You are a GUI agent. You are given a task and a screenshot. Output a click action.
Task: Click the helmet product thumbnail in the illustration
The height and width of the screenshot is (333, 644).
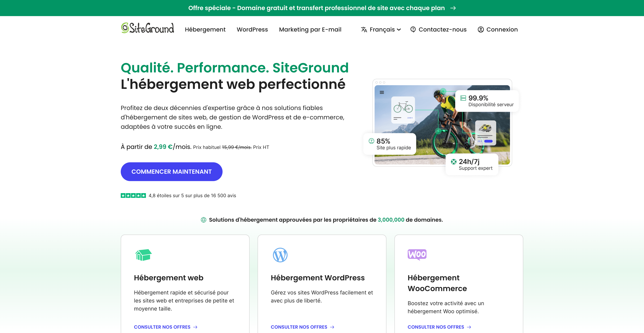coord(486,133)
